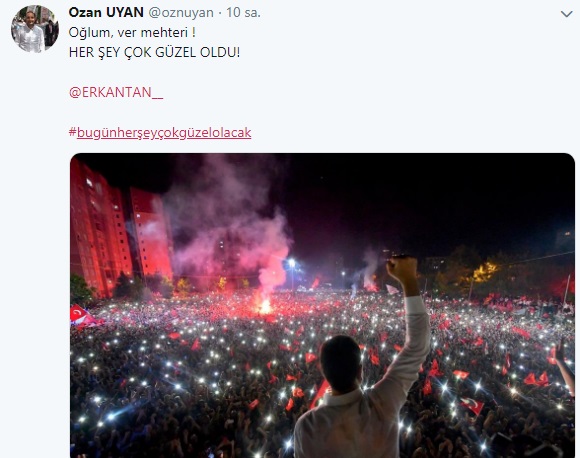Click the Turkish flag at photo's left edge

coord(79,314)
